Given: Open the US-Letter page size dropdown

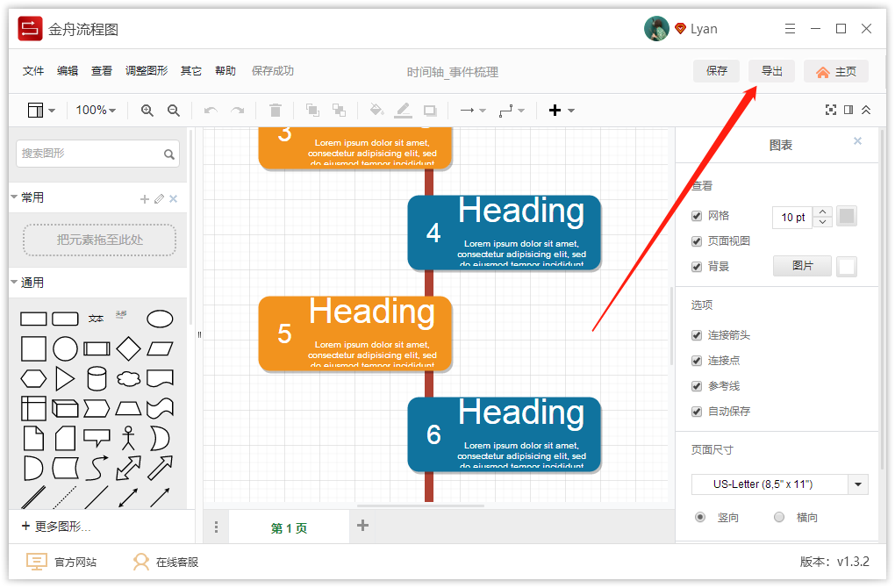Looking at the screenshot, I should pos(780,484).
